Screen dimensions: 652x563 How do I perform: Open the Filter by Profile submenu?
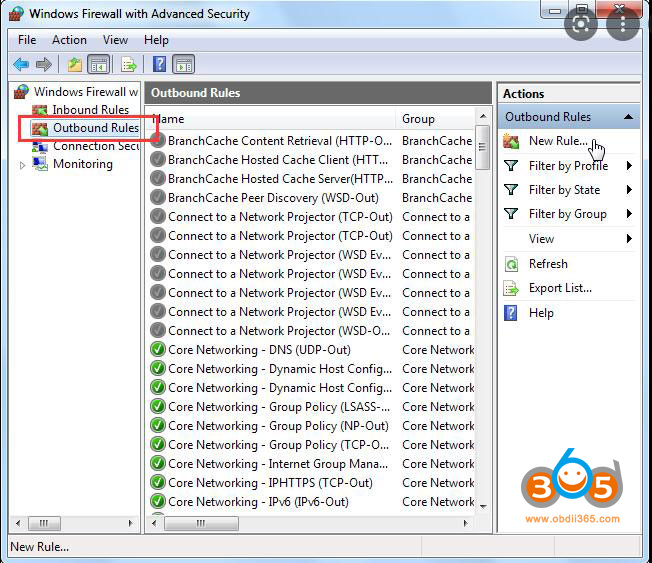pyautogui.click(x=568, y=166)
